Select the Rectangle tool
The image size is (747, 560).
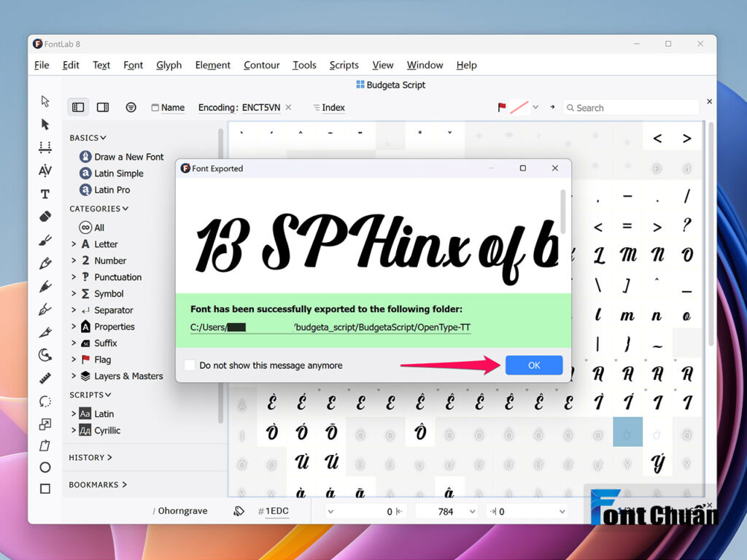click(45, 489)
